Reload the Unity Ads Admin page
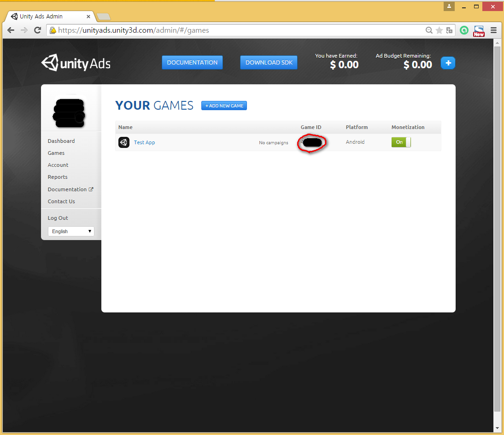Image resolution: width=504 pixels, height=435 pixels. [38, 30]
